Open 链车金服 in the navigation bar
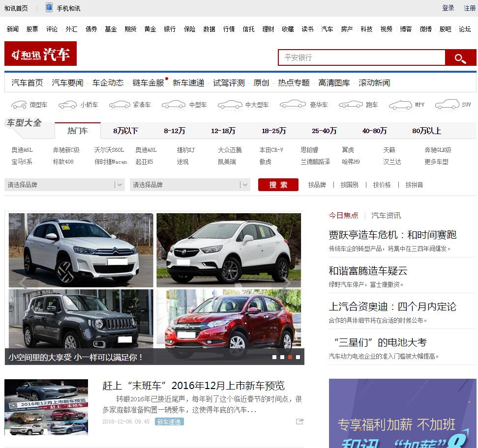The height and width of the screenshot is (448, 478). coord(148,83)
